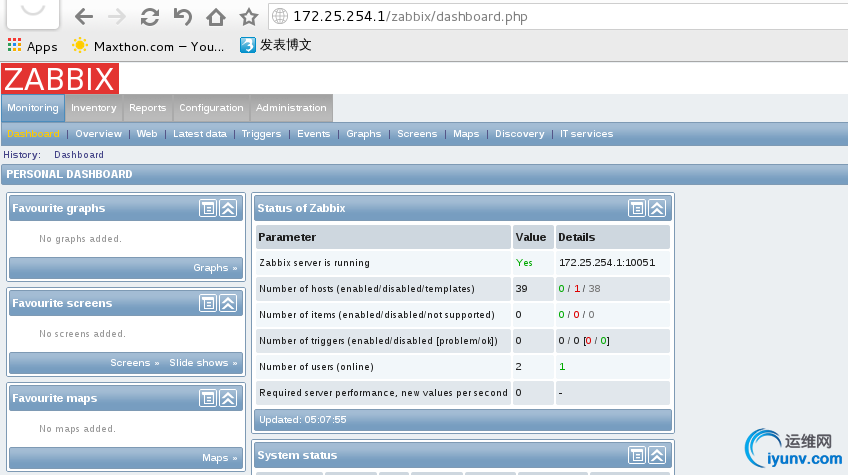Open IT services in the submenu
The height and width of the screenshot is (475, 848).
coord(586,134)
